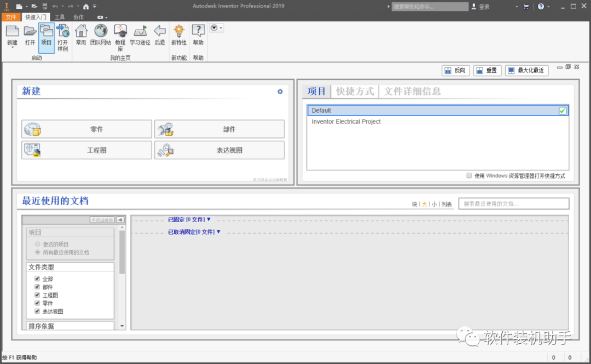Image resolution: width=591 pixels, height=364 pixels.
Task: Open the help icon dropdown arrow
Action: [548, 7]
